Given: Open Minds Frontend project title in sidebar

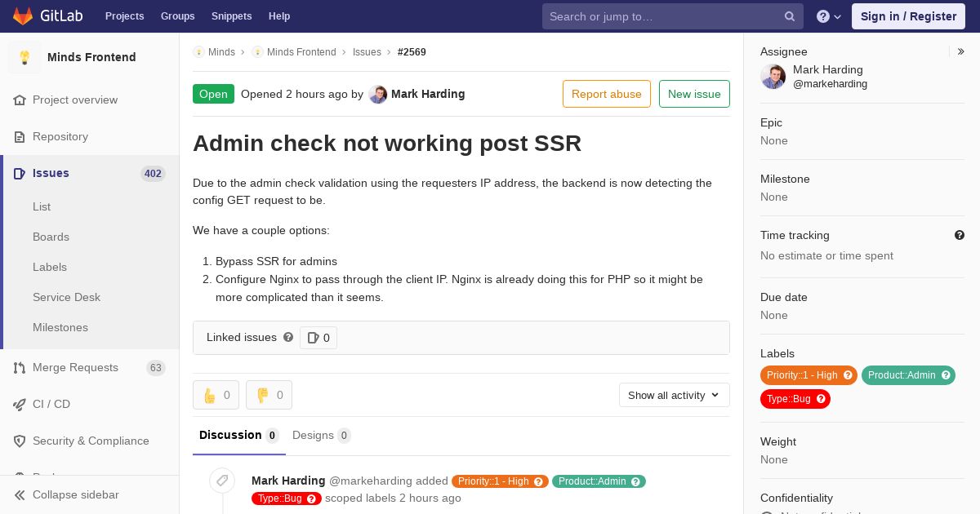Looking at the screenshot, I should point(91,57).
